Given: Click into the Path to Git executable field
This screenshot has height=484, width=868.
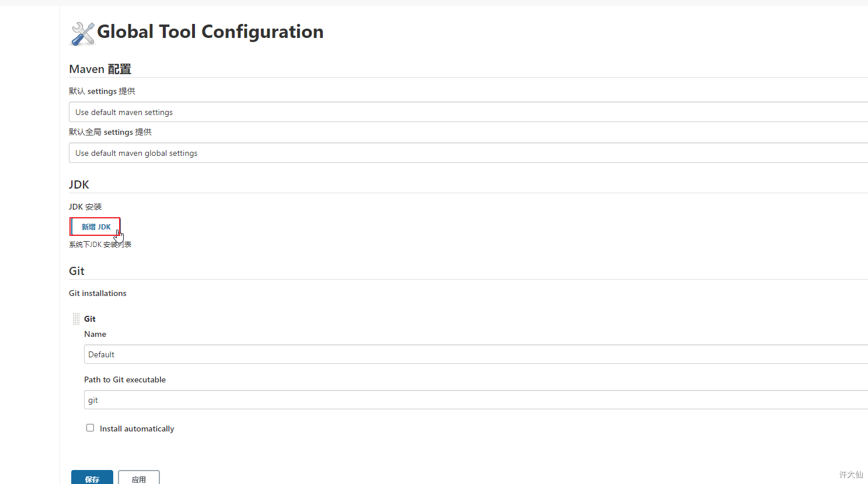Looking at the screenshot, I should (467, 400).
